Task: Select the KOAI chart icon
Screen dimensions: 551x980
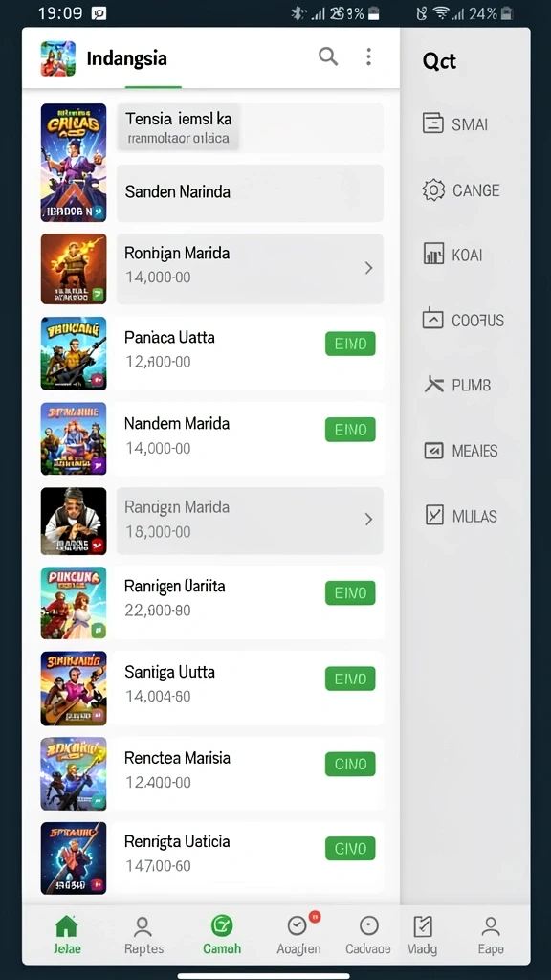Action: 433,255
